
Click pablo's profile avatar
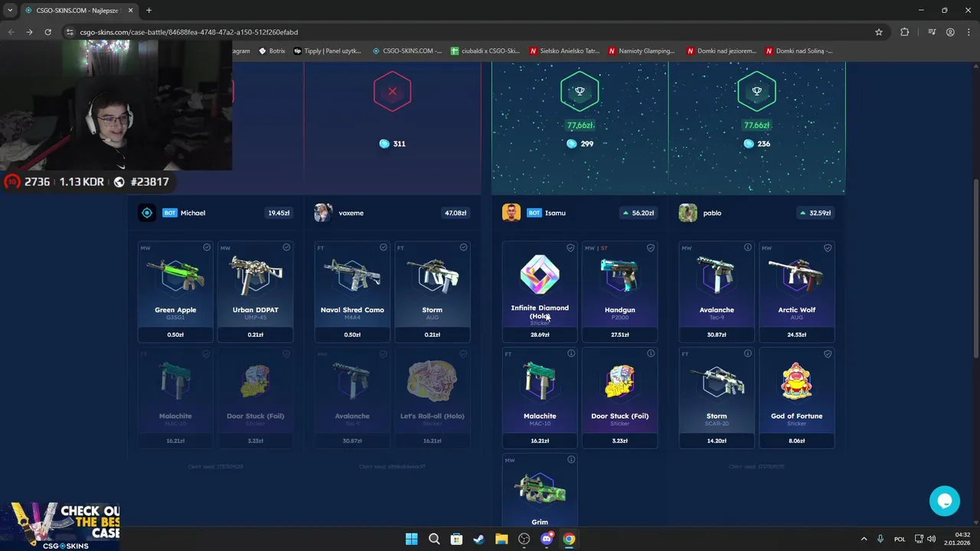click(688, 213)
